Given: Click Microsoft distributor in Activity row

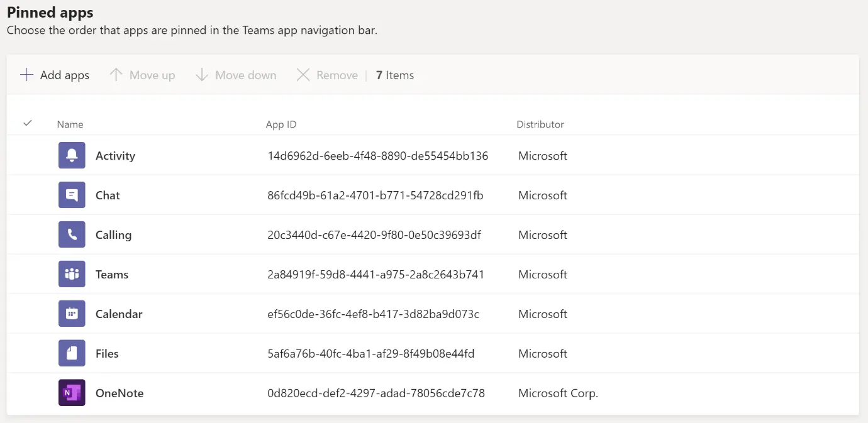Looking at the screenshot, I should (543, 156).
